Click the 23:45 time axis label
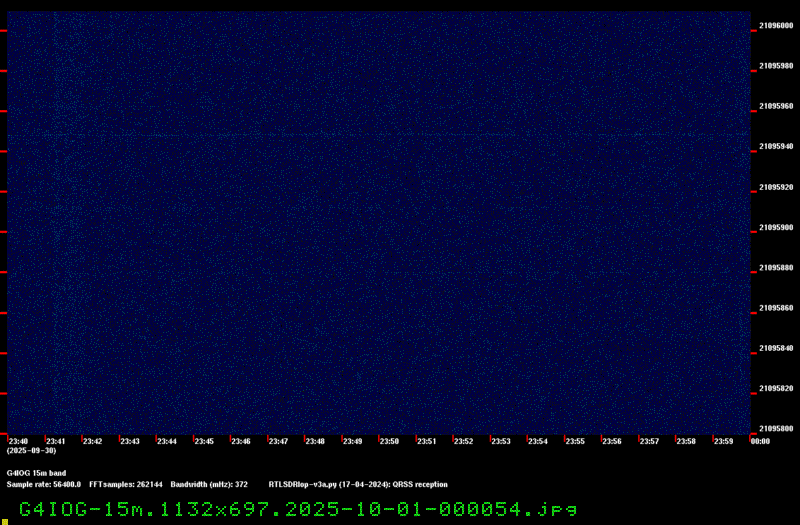Viewport: 800px width, 525px height. point(203,441)
